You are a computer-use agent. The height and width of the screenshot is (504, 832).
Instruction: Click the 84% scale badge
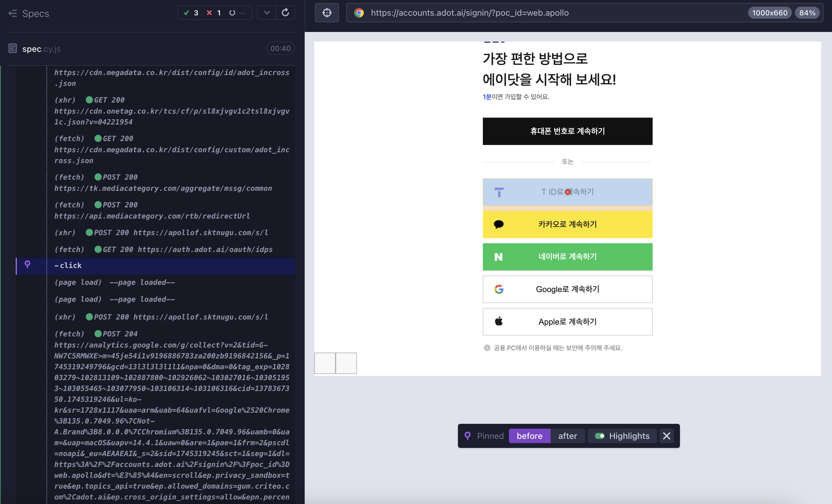click(807, 13)
